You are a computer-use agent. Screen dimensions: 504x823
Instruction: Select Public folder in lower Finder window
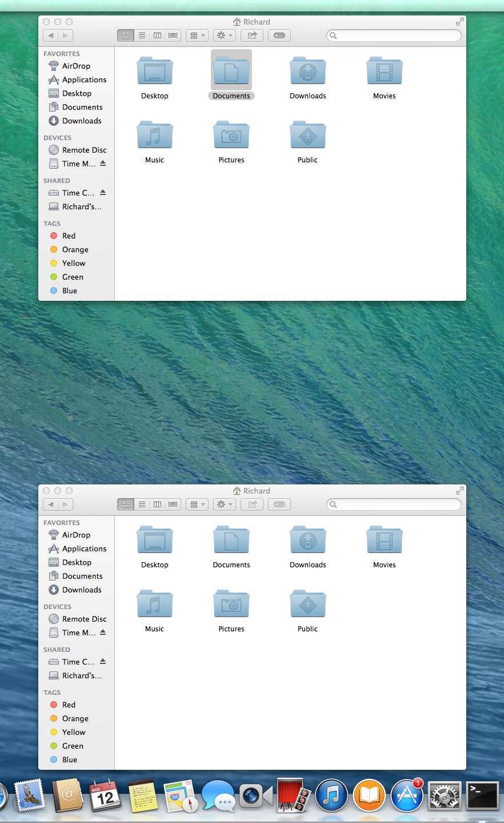click(x=308, y=604)
